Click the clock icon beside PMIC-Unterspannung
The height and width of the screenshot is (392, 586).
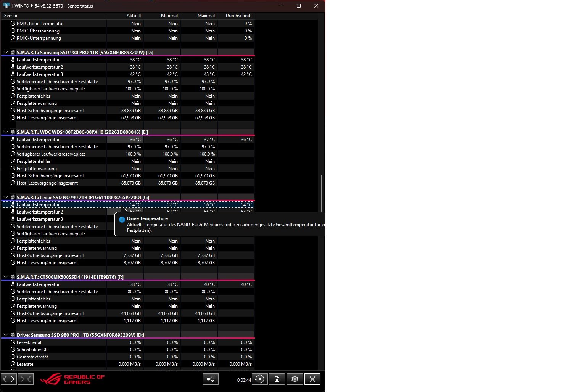pos(13,38)
